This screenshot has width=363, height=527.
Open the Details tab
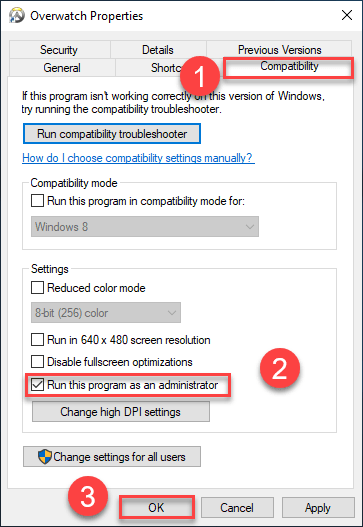[x=158, y=50]
